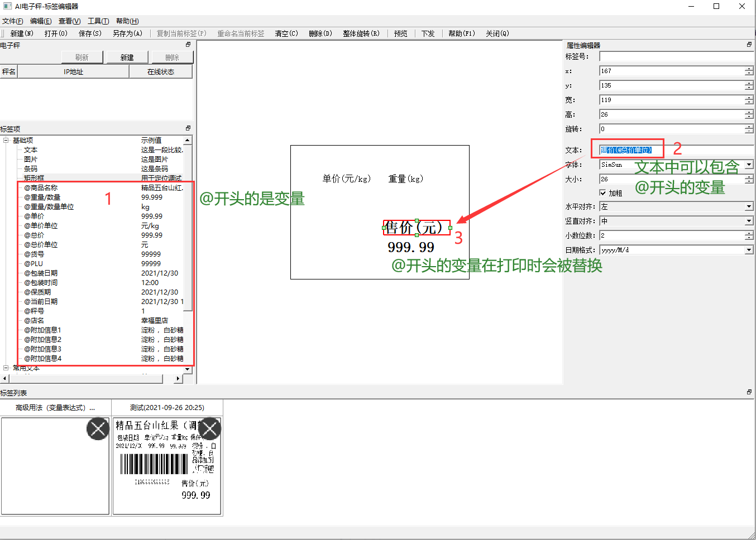Screen dimensions: 756x540
Task: Select the 条码 item in the tree
Action: click(31, 169)
